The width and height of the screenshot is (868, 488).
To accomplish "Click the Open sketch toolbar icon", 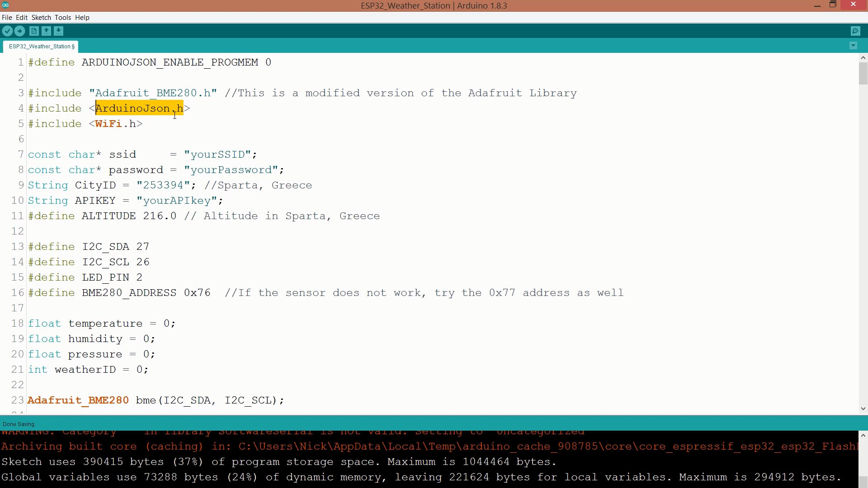I will coord(46,31).
